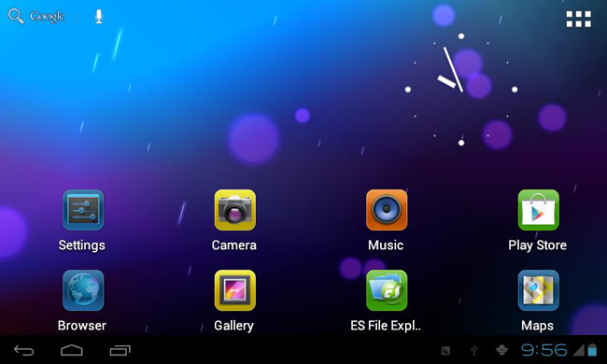Tap the Google search magnifier icon
The image size is (607, 364).
coord(16,17)
